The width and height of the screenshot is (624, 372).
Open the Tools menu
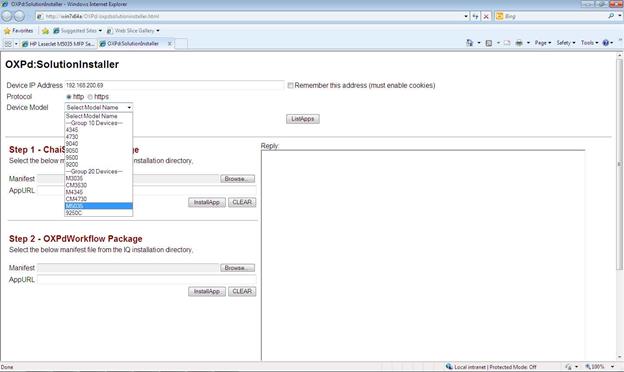589,43
